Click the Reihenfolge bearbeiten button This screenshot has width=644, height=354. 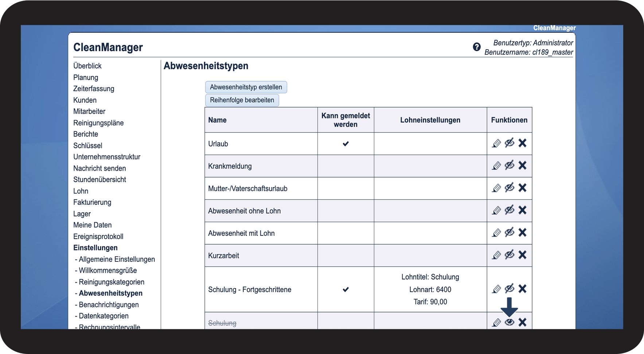pos(242,100)
